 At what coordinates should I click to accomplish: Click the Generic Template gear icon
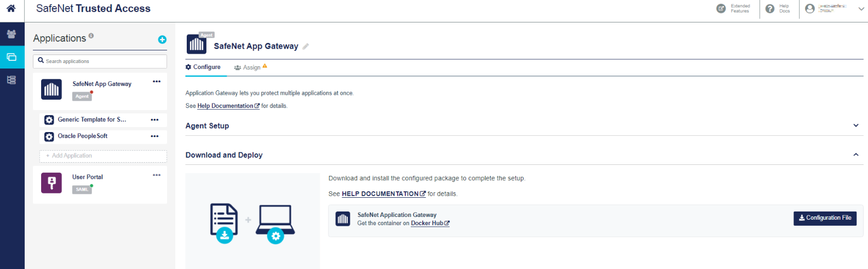pos(49,120)
